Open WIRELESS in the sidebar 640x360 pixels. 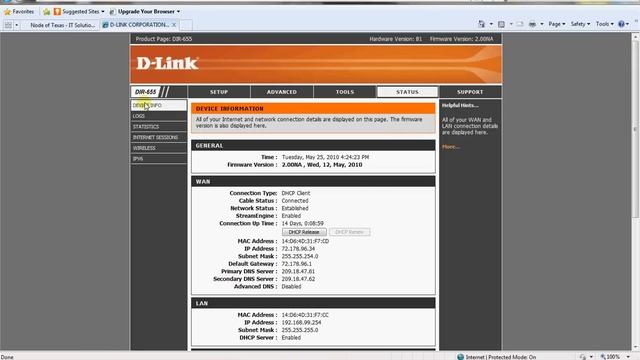point(159,148)
